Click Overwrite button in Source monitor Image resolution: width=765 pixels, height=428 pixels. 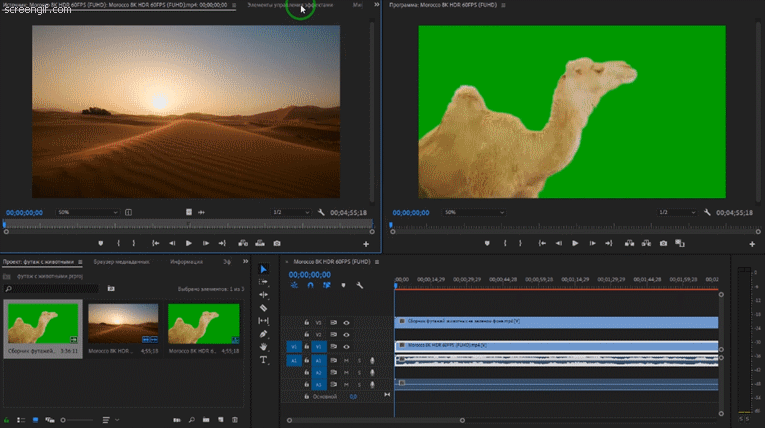point(260,243)
